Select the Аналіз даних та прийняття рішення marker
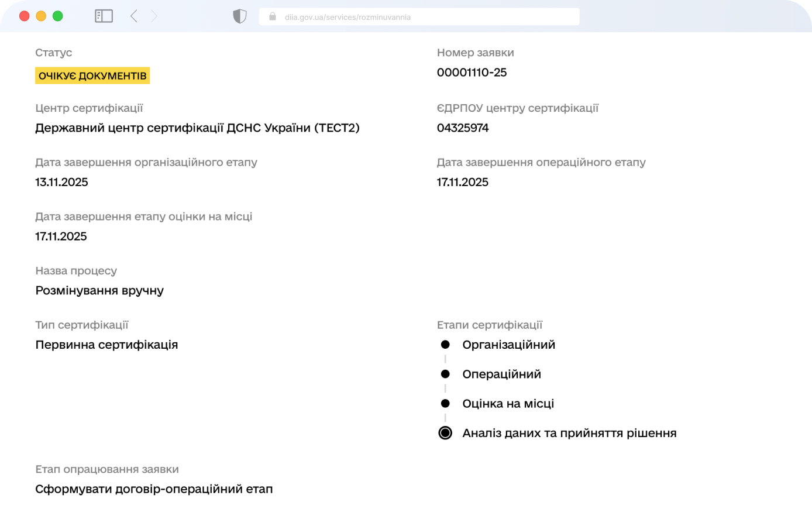Viewport: 812px width, 519px height. (445, 433)
